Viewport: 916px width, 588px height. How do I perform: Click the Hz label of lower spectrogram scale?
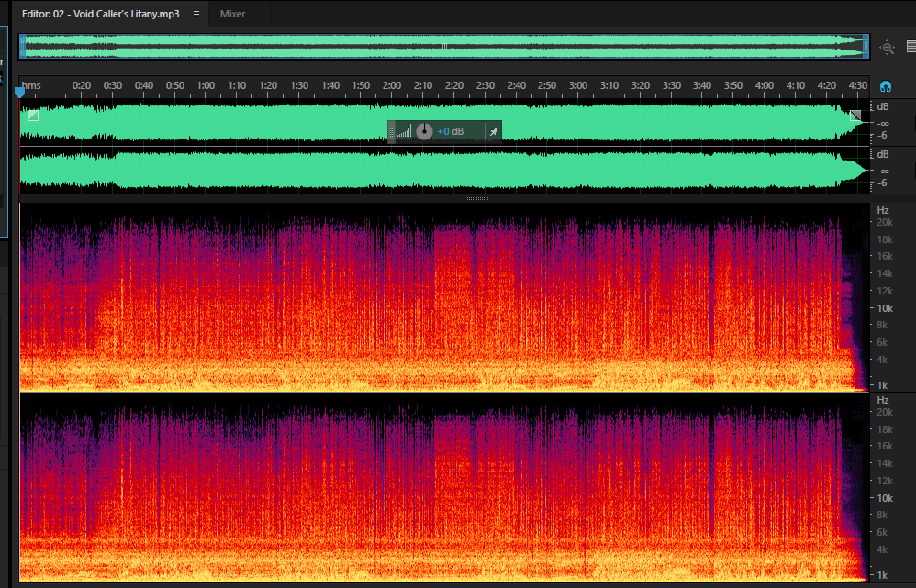tap(883, 400)
